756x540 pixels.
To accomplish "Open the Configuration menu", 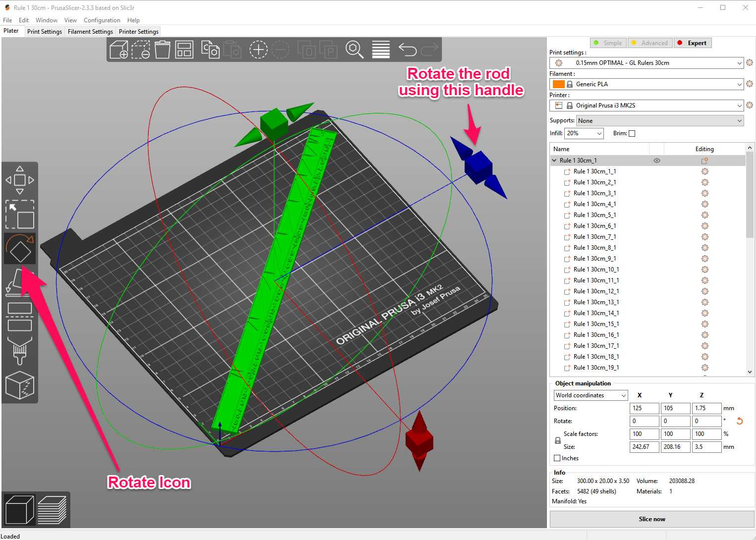I will 102,20.
